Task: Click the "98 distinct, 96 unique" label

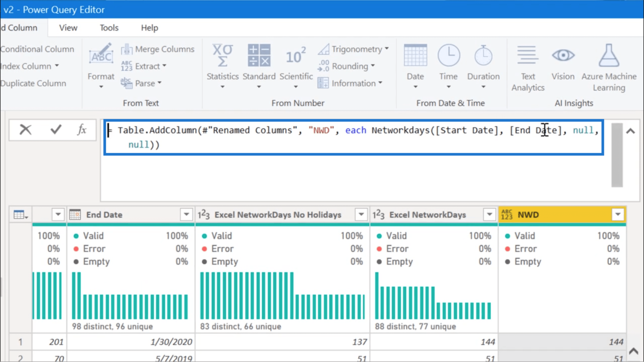Action: 112,326
